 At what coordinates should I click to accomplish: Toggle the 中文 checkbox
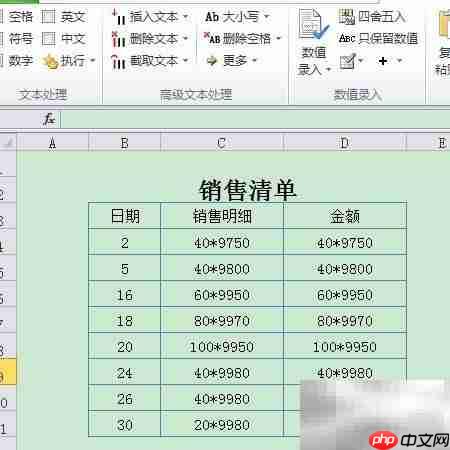[x=49, y=39]
